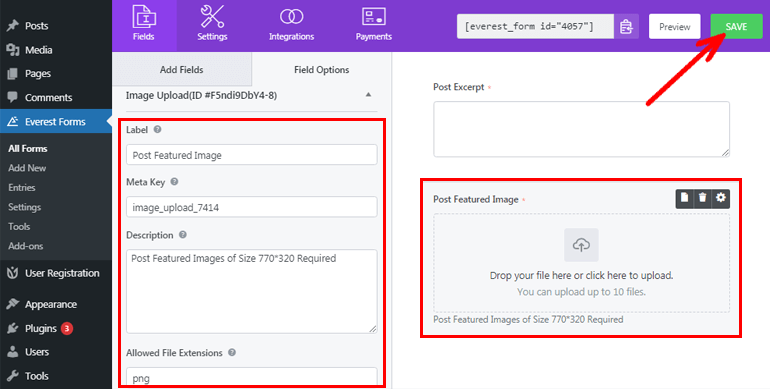Viewport: 770px width, 389px height.
Task: Click the shortcode text field
Action: (x=535, y=27)
